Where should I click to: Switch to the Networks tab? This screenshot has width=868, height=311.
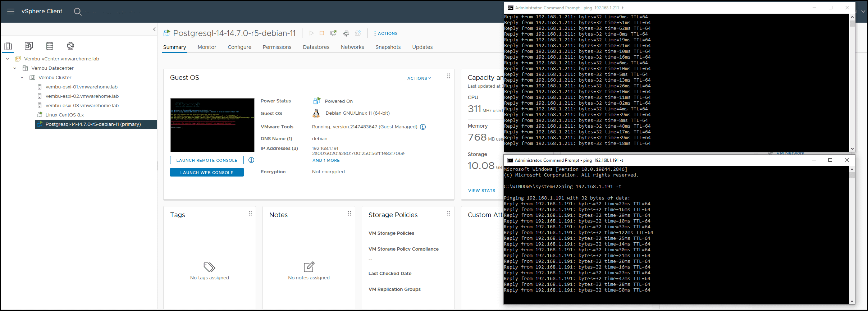coord(352,47)
